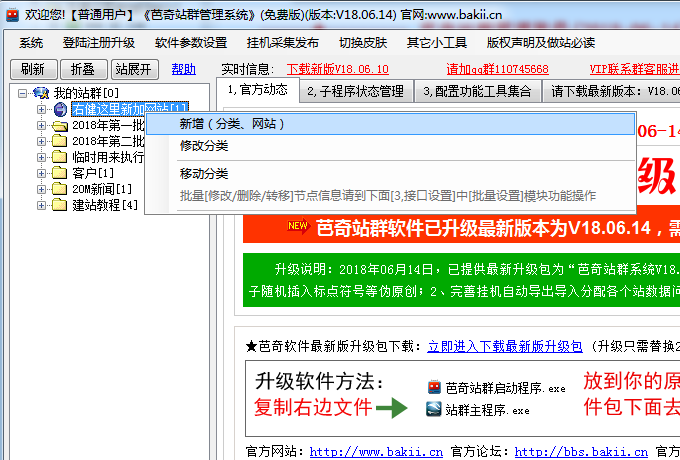Image resolution: width=680 pixels, height=460 pixels.
Task: Open the http://www.bakii.cn link
Action: [x=376, y=452]
